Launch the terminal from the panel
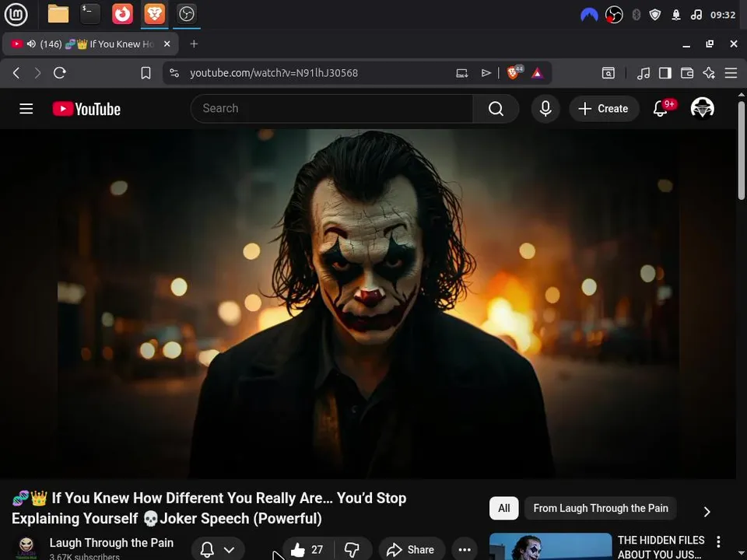 [89, 14]
